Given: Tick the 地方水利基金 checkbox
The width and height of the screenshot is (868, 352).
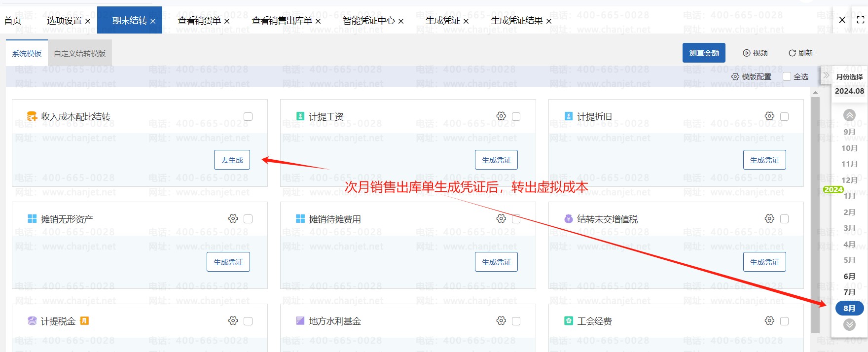Looking at the screenshot, I should point(516,321).
